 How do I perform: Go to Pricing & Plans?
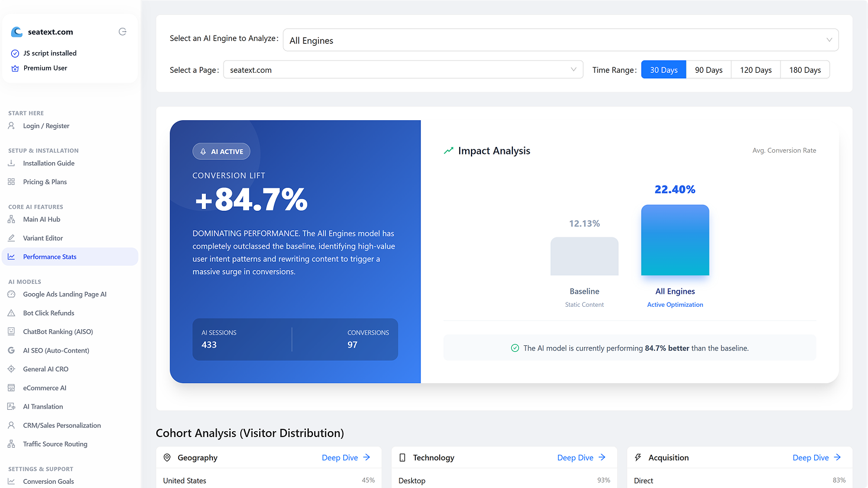click(x=70, y=182)
